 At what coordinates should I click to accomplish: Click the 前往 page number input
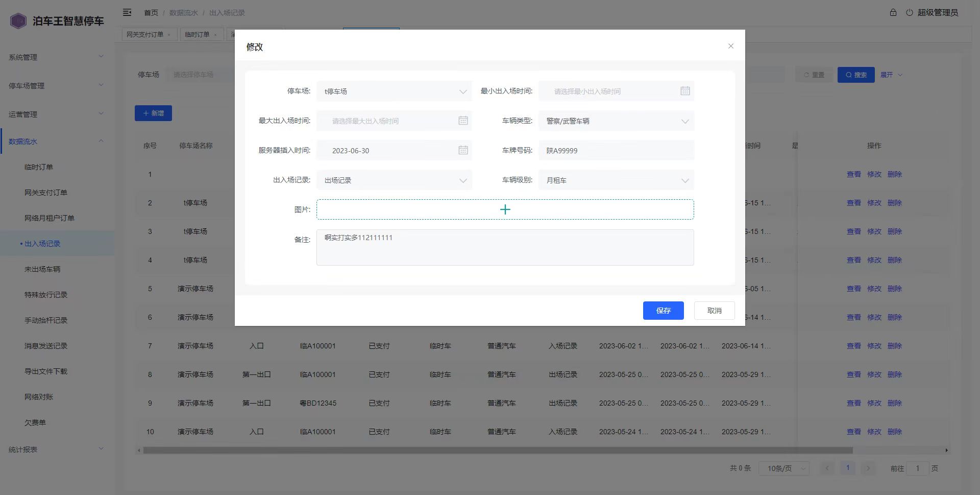coord(917,468)
